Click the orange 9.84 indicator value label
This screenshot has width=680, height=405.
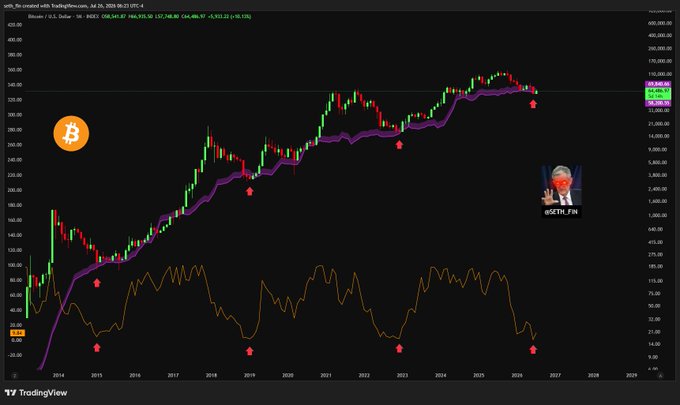[17, 333]
